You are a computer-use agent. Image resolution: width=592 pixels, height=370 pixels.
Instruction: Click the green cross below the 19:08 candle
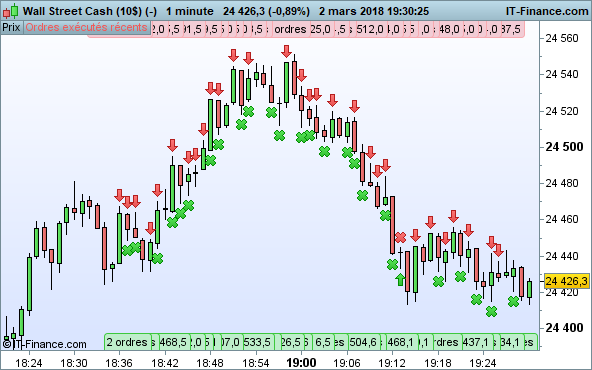click(x=362, y=195)
